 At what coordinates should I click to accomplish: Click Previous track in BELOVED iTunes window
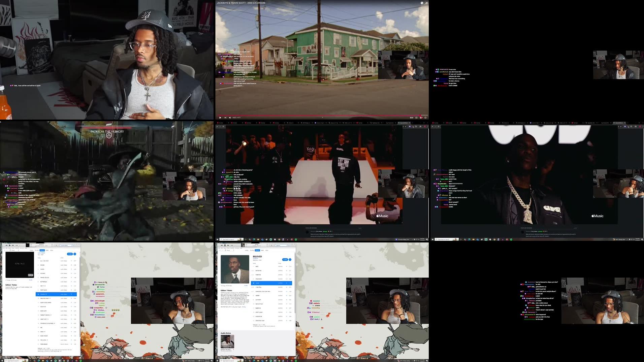coord(222,245)
